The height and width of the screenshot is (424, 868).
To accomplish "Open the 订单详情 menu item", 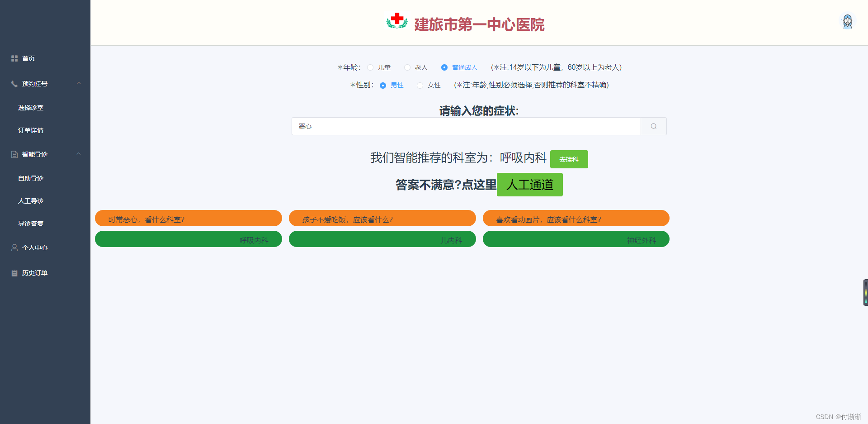I will coord(30,130).
